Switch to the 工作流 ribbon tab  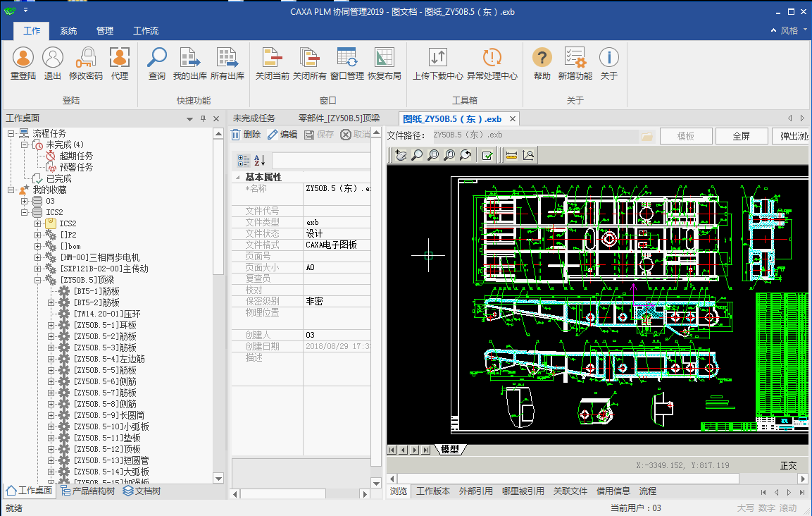pyautogui.click(x=146, y=31)
